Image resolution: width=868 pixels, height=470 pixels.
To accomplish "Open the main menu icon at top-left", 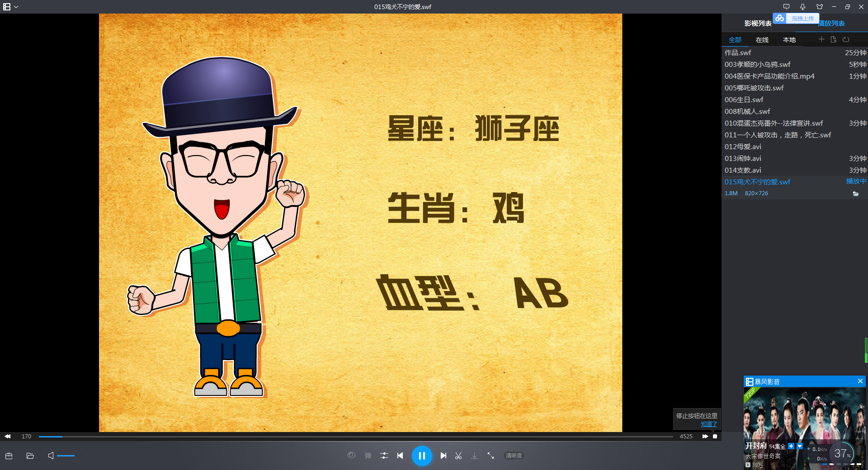I will (7, 7).
